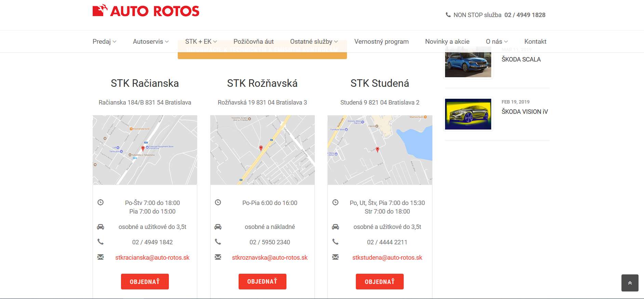Screen dimensions: 644x299
Task: Click the stkroznavska@auto-rotos.sk email link
Action: (270, 258)
